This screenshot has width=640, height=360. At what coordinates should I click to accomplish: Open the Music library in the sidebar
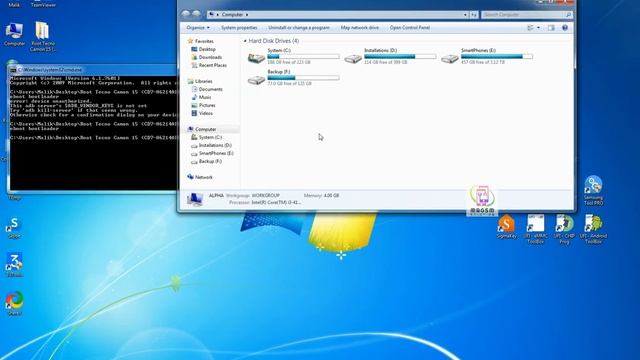tap(205, 97)
